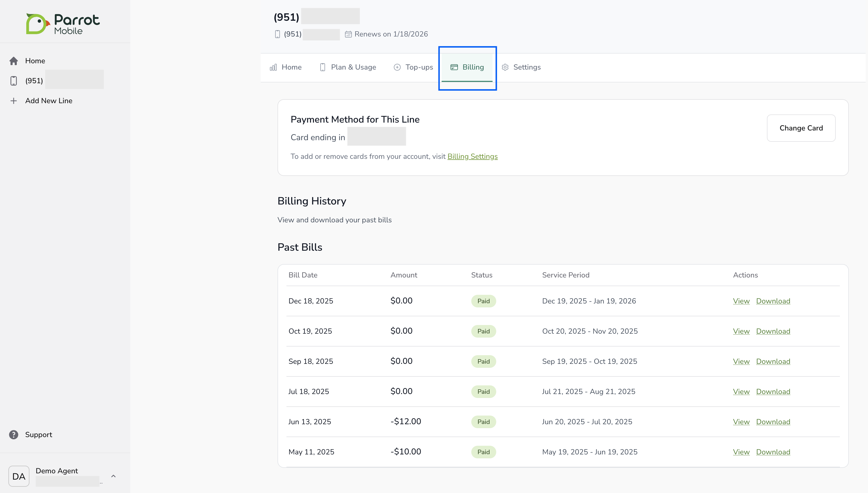View the Jun 13, 2025 bill
The image size is (868, 493).
[x=741, y=422]
